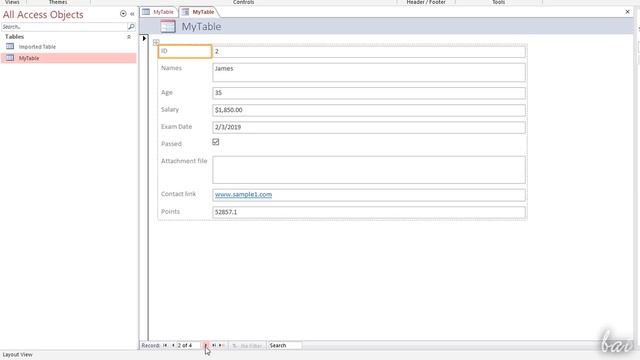Click the MyTable table icon in the navigation pane
The height and width of the screenshot is (360, 640).
point(10,58)
